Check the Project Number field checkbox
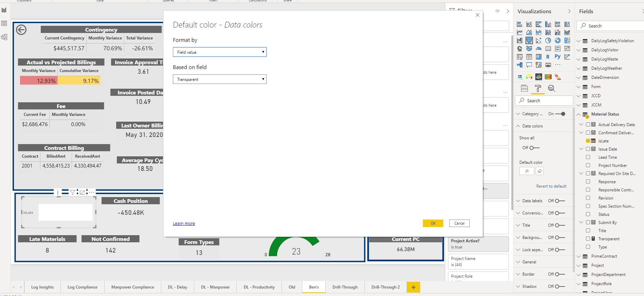The width and height of the screenshot is (644, 296). 588,165
